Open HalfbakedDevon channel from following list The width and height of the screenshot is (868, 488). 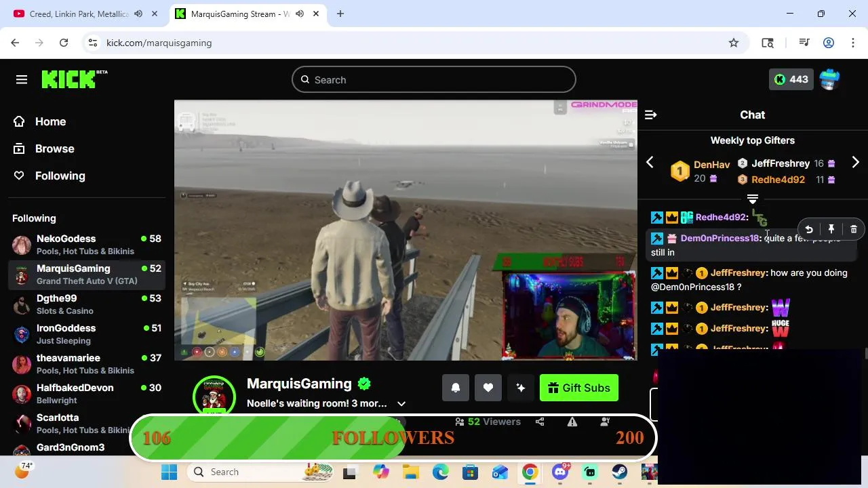click(87, 394)
